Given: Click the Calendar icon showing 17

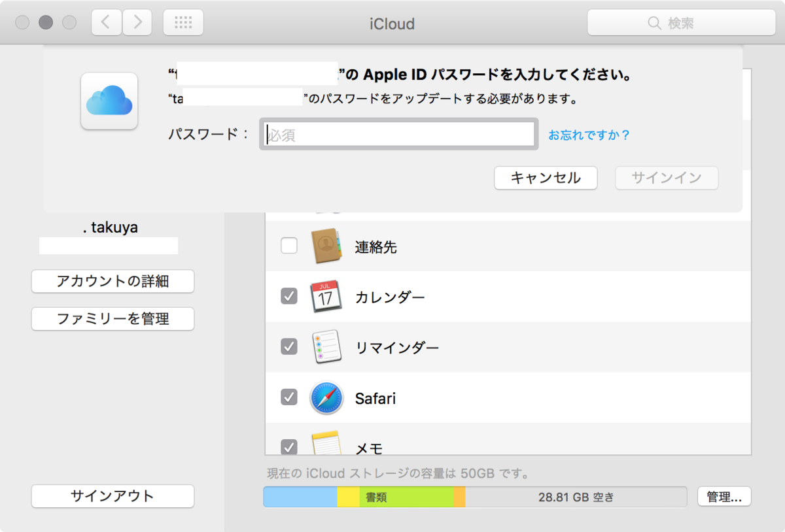Looking at the screenshot, I should (326, 296).
